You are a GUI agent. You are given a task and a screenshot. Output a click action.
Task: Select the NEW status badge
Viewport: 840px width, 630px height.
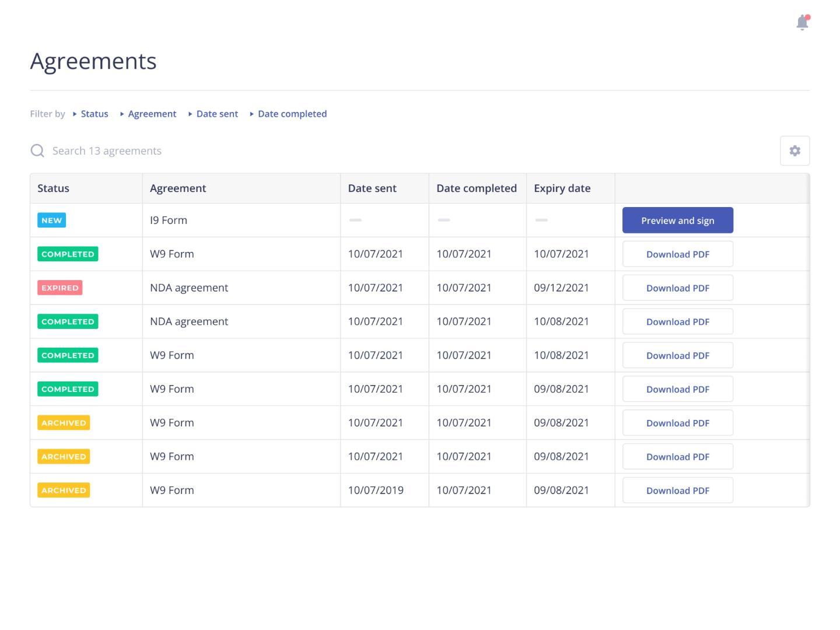(x=51, y=220)
